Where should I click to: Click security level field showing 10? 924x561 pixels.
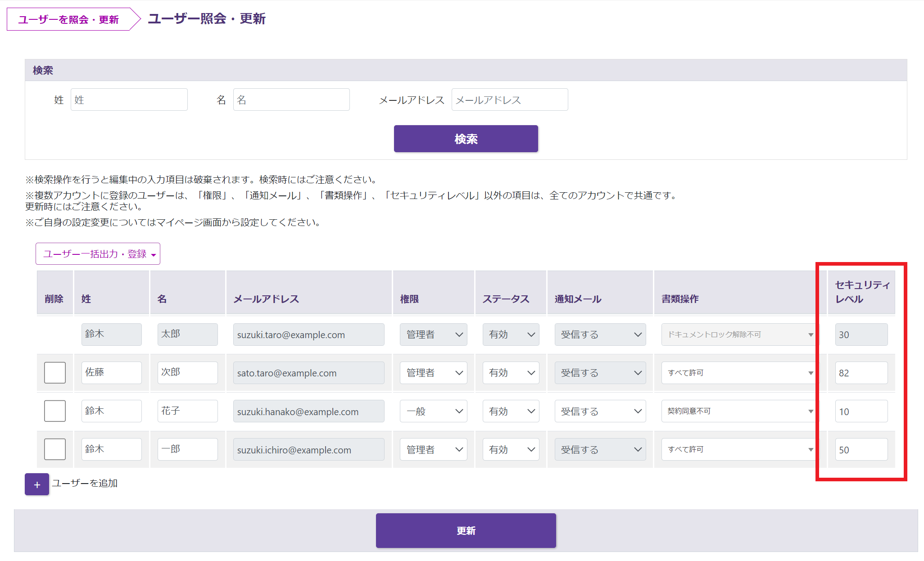861,411
